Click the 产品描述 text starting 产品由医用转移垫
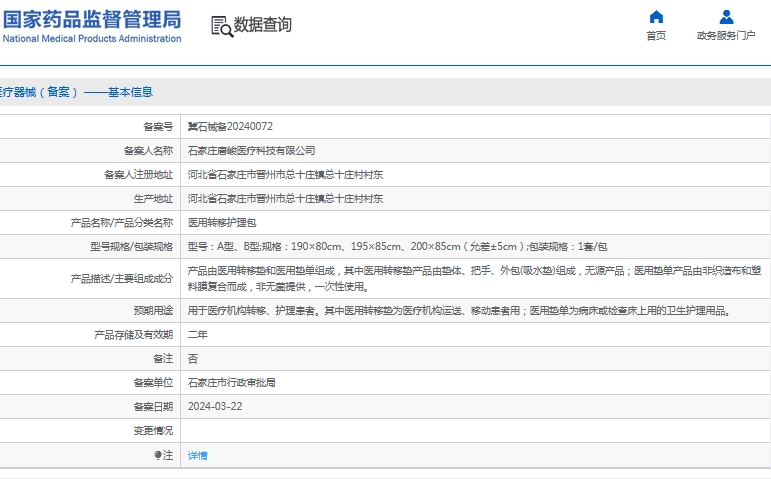The image size is (771, 479). (x=474, y=278)
